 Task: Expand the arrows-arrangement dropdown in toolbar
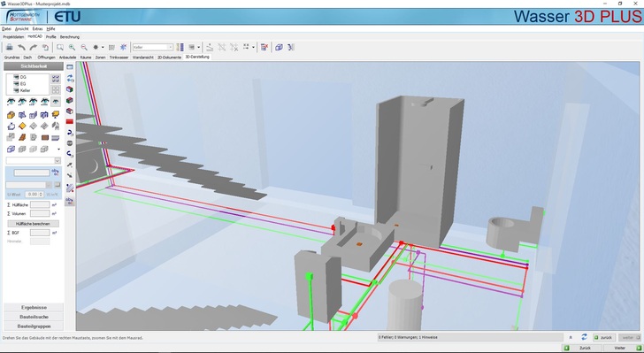pos(253,47)
